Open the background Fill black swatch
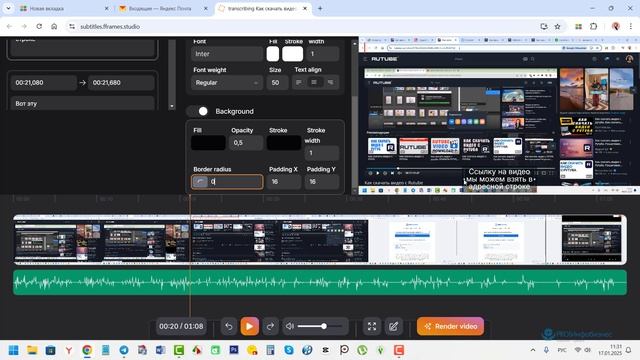The image size is (640, 360). click(x=208, y=143)
